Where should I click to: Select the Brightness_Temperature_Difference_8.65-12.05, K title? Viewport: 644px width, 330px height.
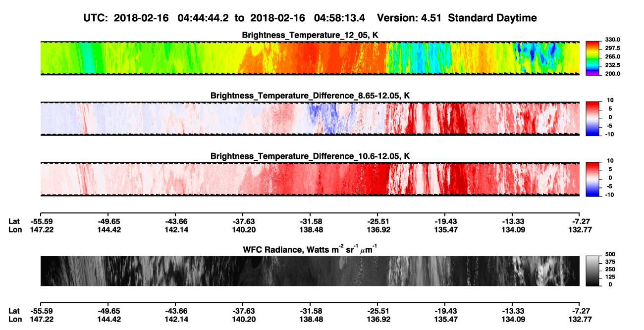pyautogui.click(x=310, y=95)
